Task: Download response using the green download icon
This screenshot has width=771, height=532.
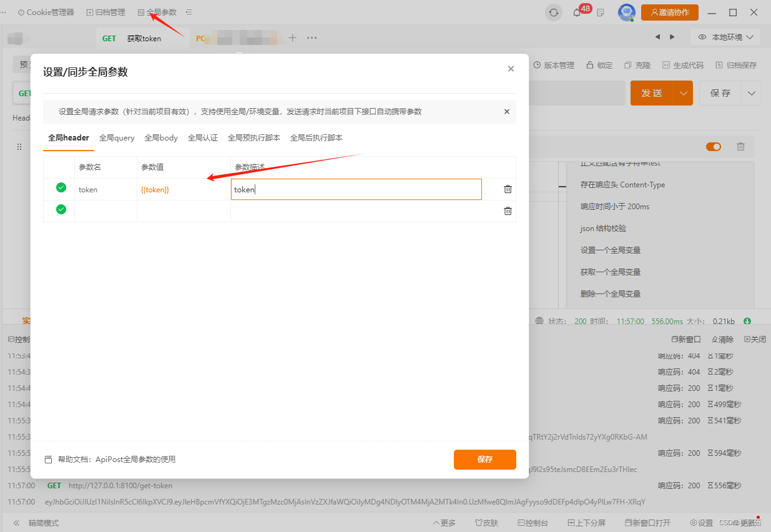Action: click(x=747, y=320)
